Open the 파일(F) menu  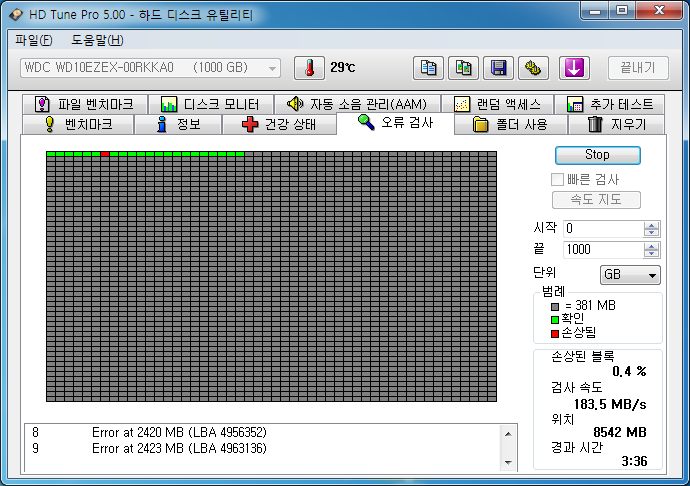click(34, 40)
